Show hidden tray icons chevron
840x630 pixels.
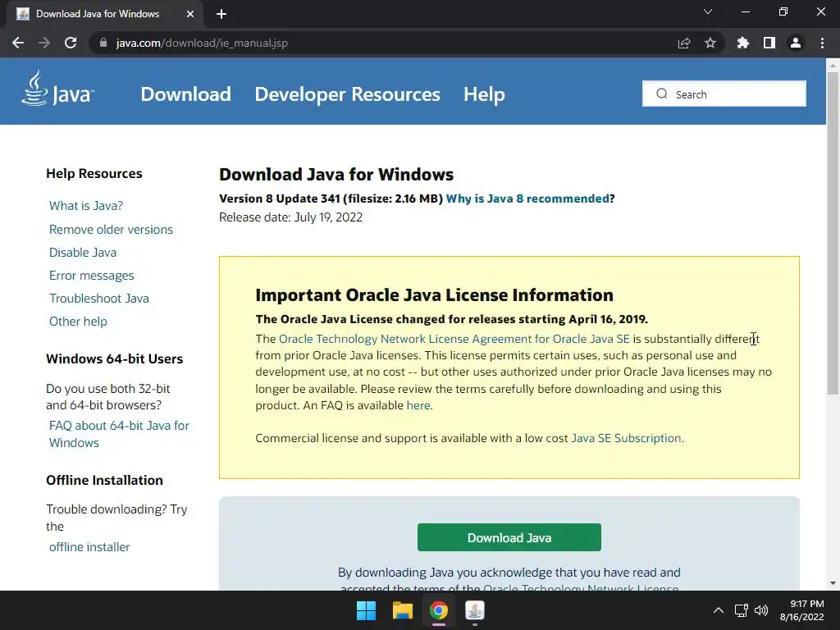[x=719, y=610]
